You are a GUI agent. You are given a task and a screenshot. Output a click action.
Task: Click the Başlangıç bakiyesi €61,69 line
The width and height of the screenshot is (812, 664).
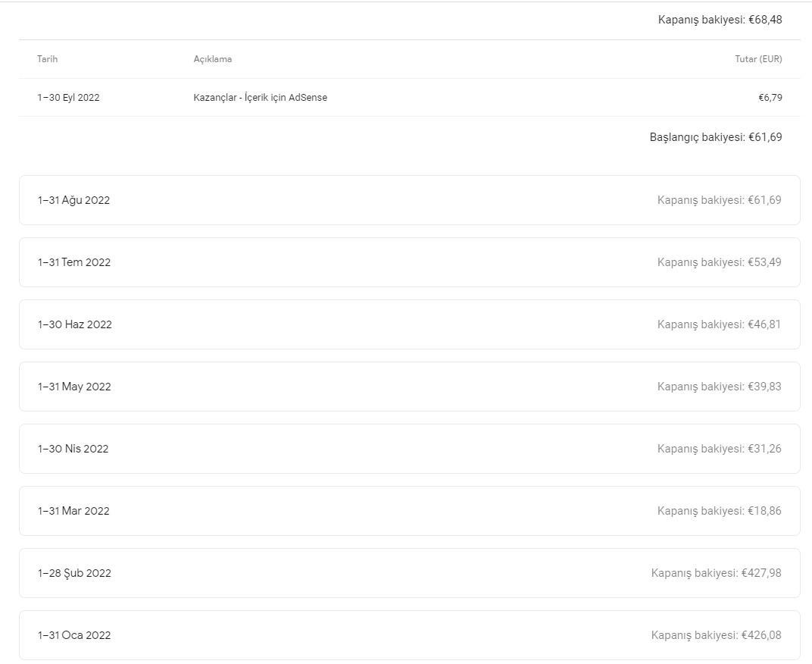(716, 137)
